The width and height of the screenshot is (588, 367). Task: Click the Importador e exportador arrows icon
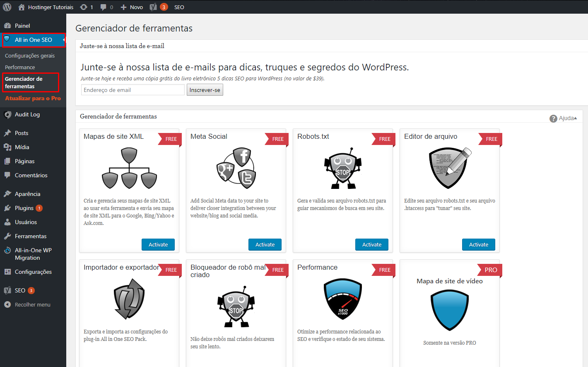[x=129, y=299]
